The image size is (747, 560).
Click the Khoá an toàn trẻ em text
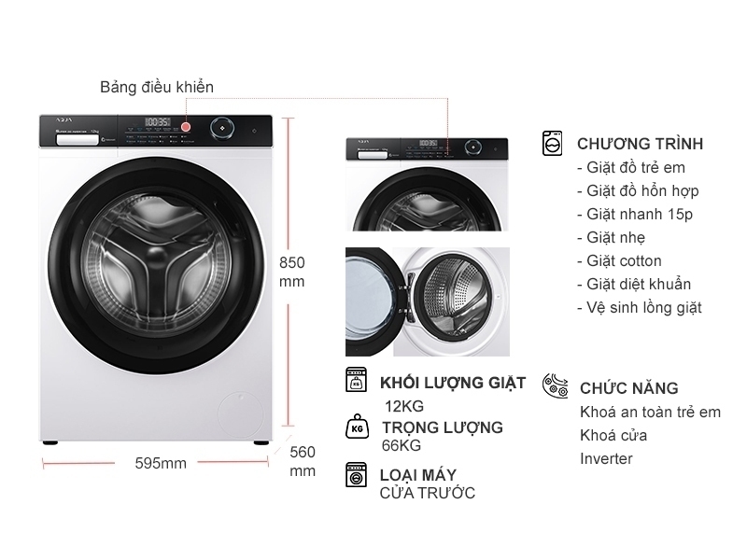click(x=650, y=412)
